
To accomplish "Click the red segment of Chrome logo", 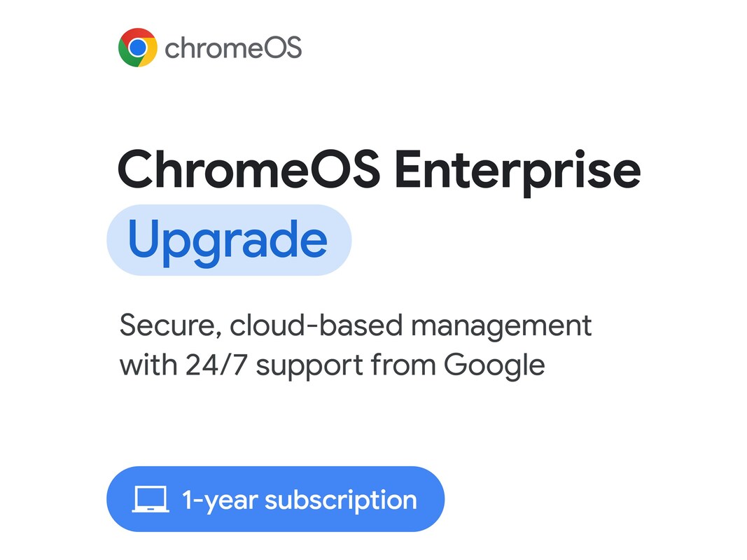I will 138,34.
